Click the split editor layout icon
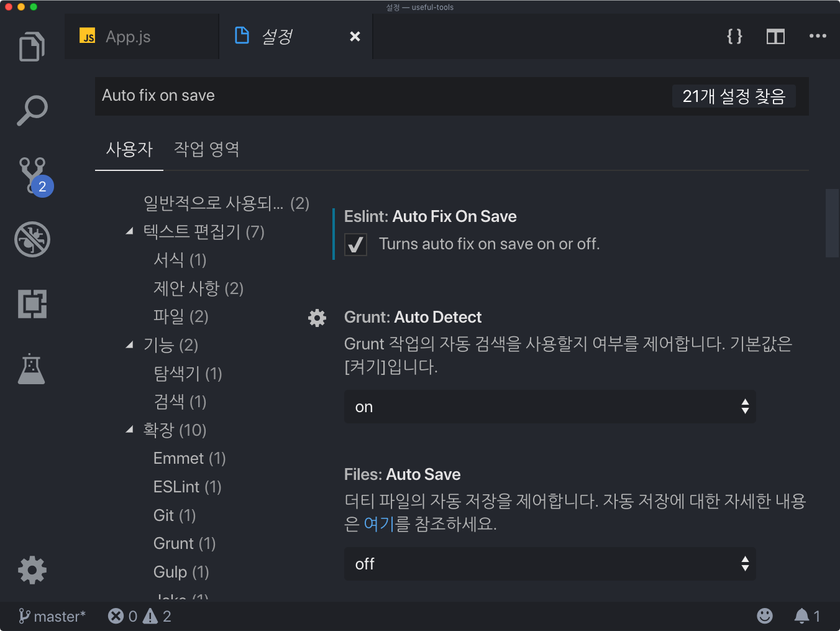The height and width of the screenshot is (631, 840). (775, 37)
